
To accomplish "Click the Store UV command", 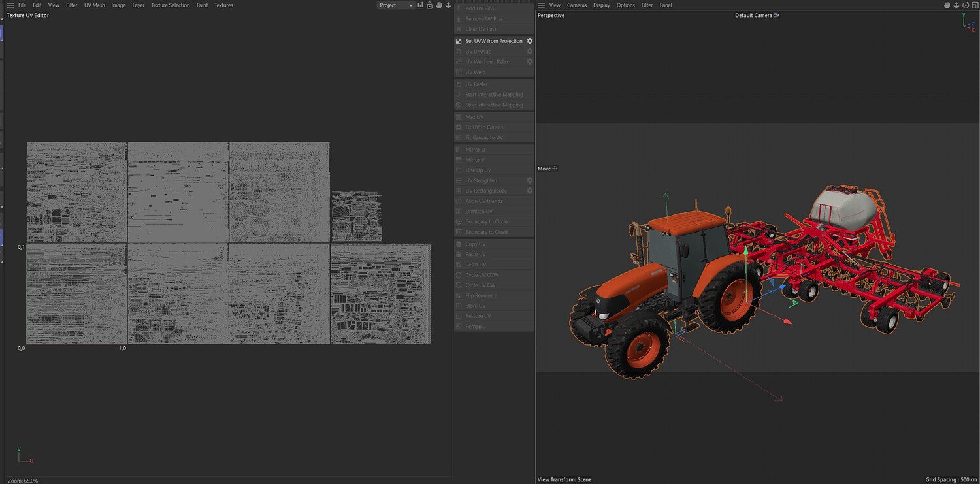I will click(494, 306).
